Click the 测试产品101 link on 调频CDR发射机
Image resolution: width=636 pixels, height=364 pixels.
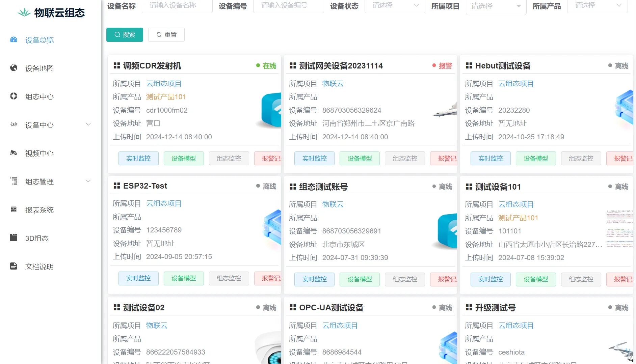[166, 97]
